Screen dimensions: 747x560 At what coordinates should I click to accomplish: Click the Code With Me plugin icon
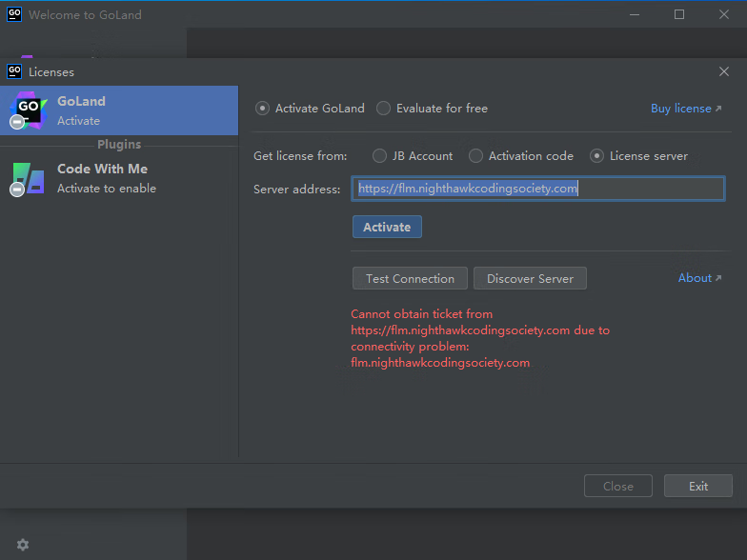[x=28, y=178]
